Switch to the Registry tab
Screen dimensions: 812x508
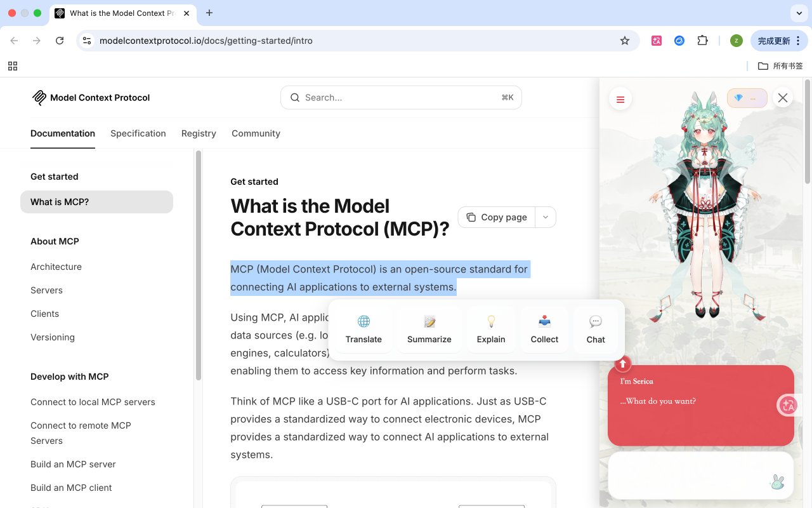(199, 133)
